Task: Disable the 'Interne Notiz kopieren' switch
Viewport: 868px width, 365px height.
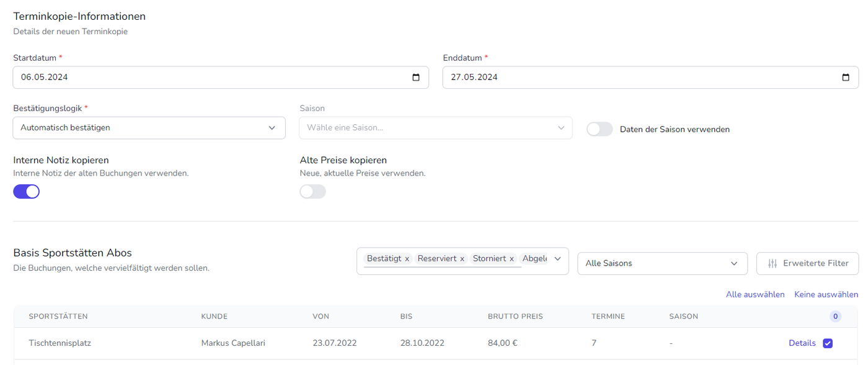Action: 27,192
